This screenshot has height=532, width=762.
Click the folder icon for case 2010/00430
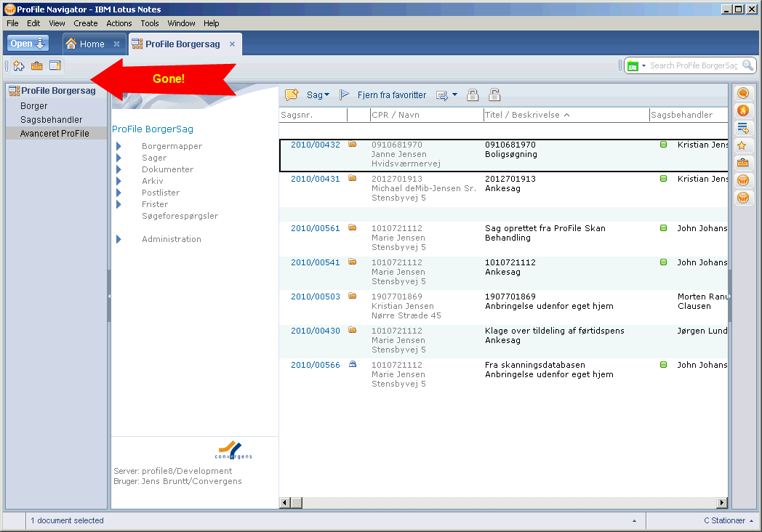point(353,331)
